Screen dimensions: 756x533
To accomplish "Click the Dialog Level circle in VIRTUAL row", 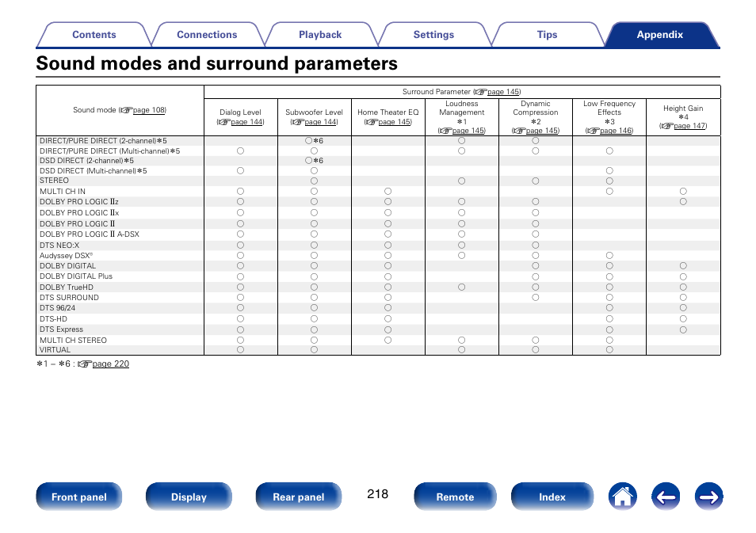I will click(x=240, y=349).
